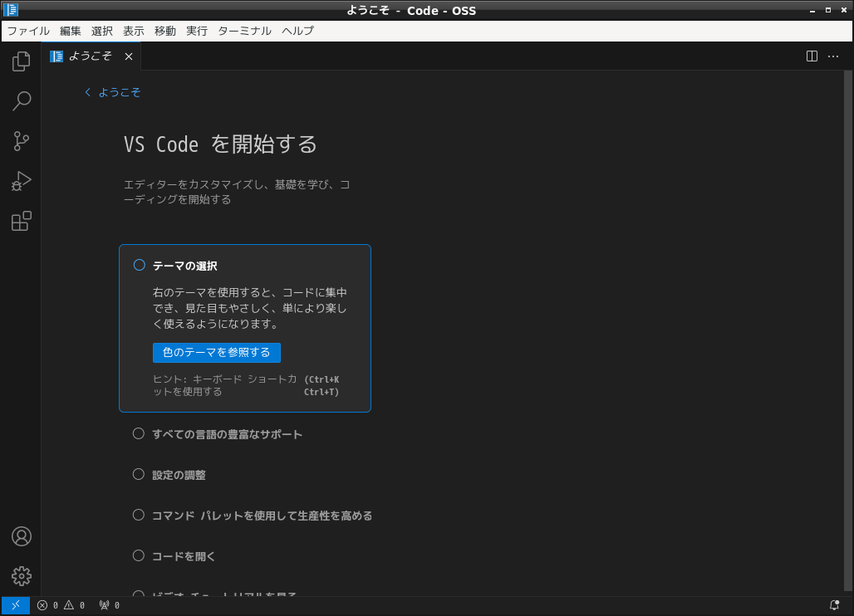Mark テーマの選択 step as done
Image resolution: width=854 pixels, height=616 pixels.
click(140, 265)
